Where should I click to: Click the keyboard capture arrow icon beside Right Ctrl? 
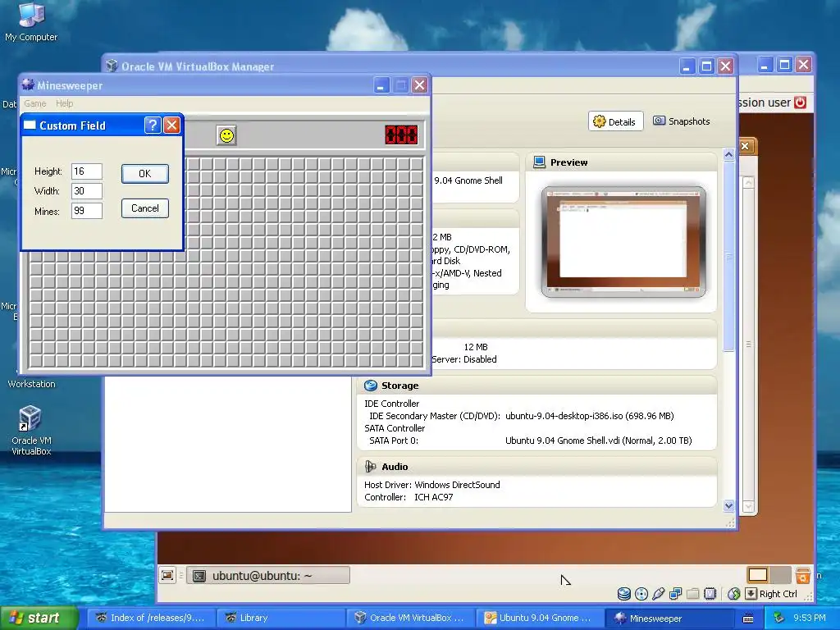tap(751, 594)
